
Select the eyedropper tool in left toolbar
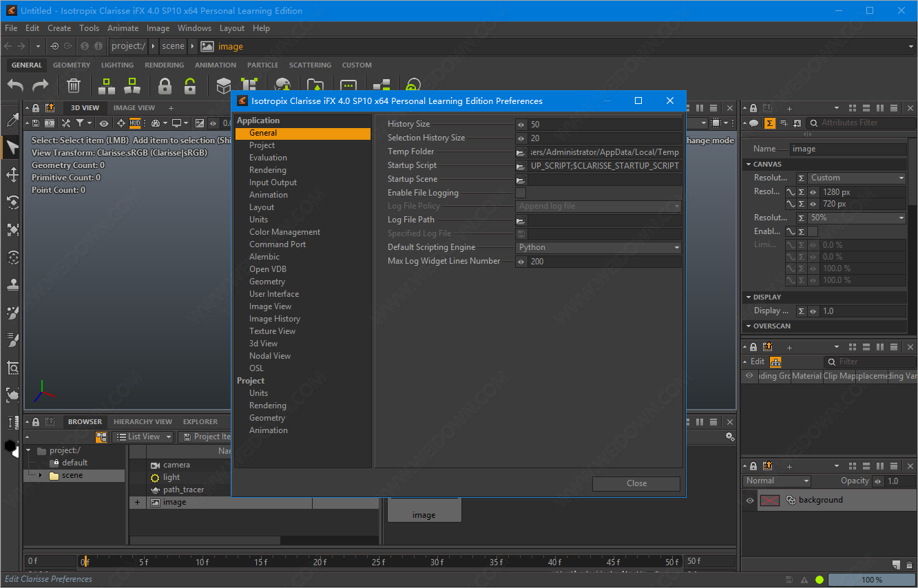[x=12, y=120]
